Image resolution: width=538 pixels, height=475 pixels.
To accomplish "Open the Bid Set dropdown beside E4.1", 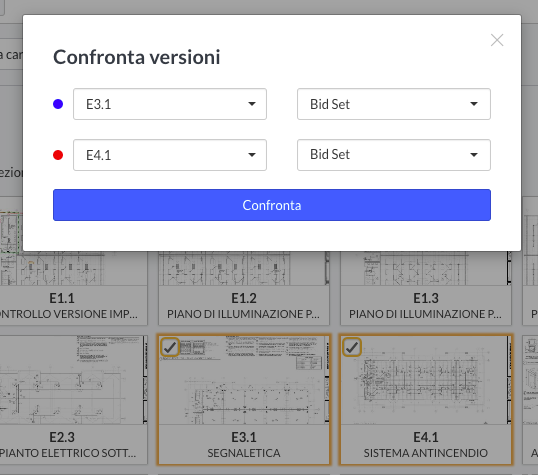I will 394,155.
